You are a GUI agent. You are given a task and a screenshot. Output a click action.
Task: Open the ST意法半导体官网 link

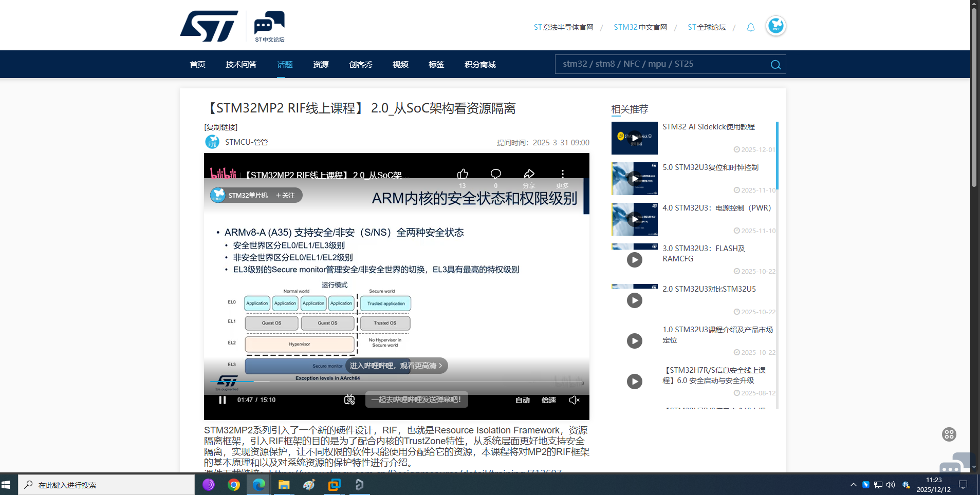click(x=563, y=27)
